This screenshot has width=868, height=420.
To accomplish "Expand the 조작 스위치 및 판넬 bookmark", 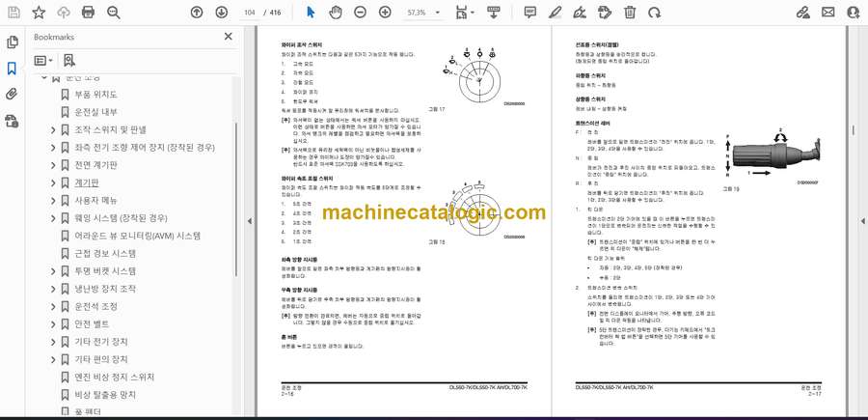I will click(53, 130).
